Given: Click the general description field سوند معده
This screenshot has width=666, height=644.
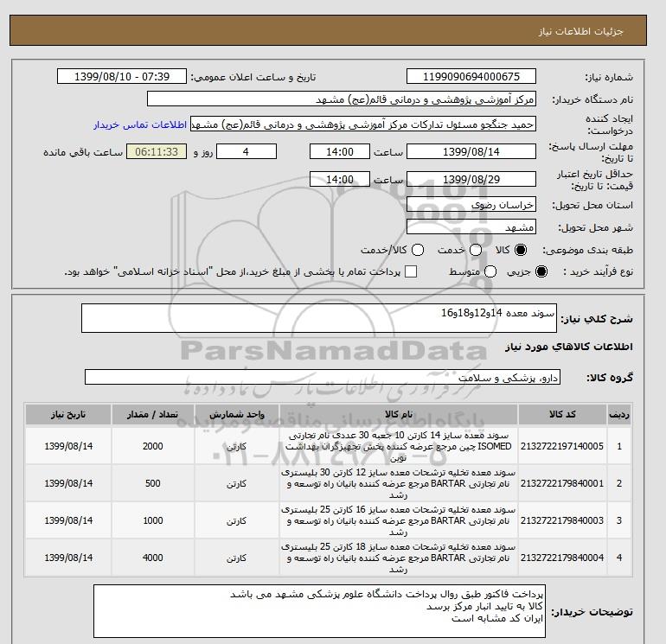Looking at the screenshot, I should [x=319, y=318].
